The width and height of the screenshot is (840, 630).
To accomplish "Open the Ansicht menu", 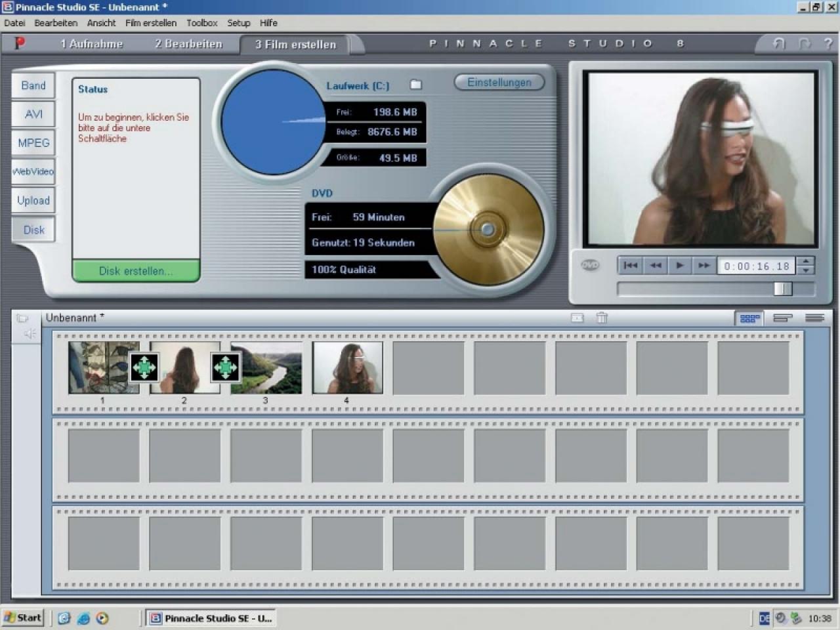I will click(101, 23).
